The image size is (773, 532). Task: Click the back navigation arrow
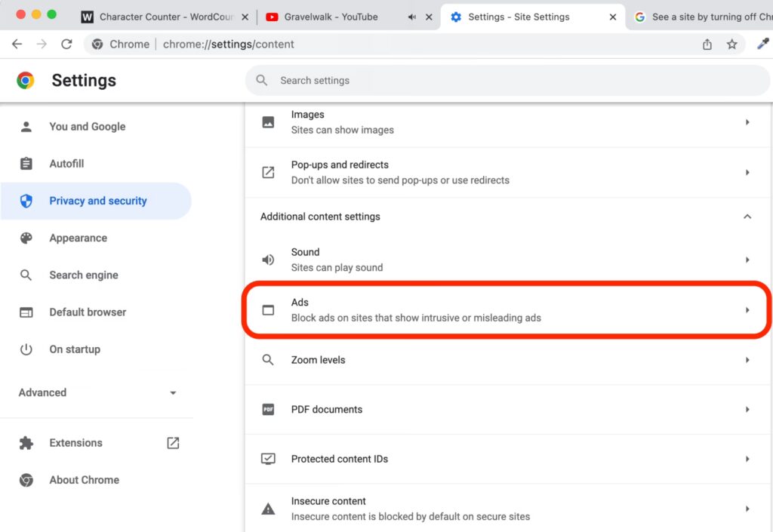(17, 45)
